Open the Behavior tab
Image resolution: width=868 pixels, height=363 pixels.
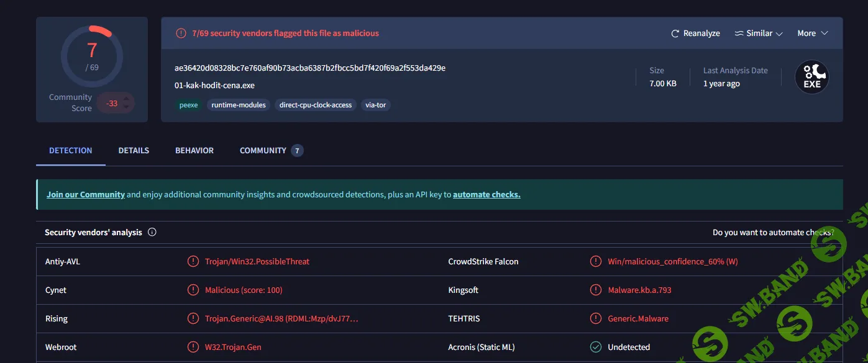click(194, 151)
